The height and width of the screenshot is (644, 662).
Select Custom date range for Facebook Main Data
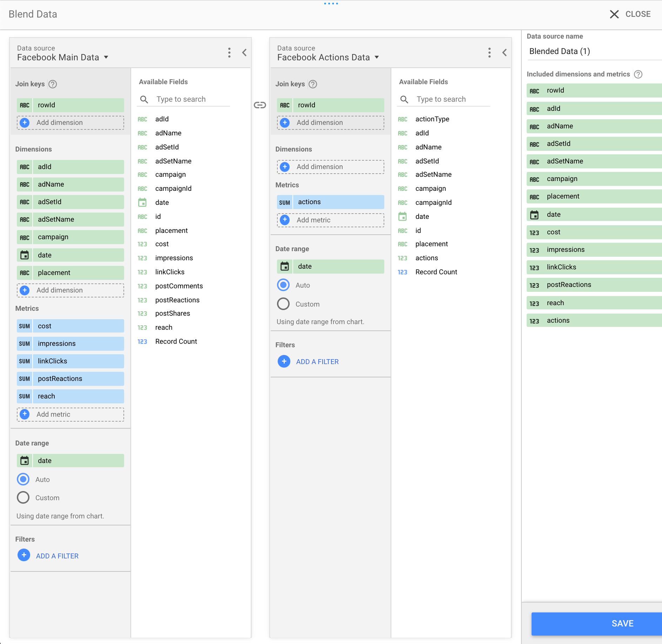click(23, 497)
